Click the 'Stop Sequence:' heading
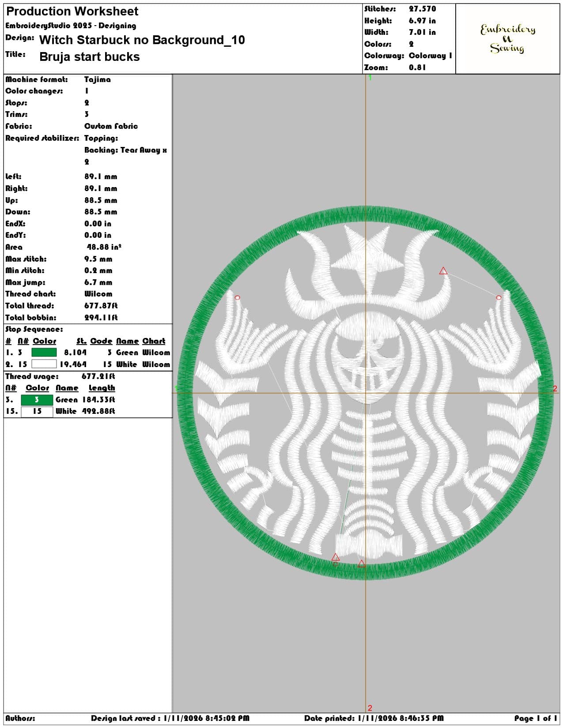 click(x=34, y=329)
